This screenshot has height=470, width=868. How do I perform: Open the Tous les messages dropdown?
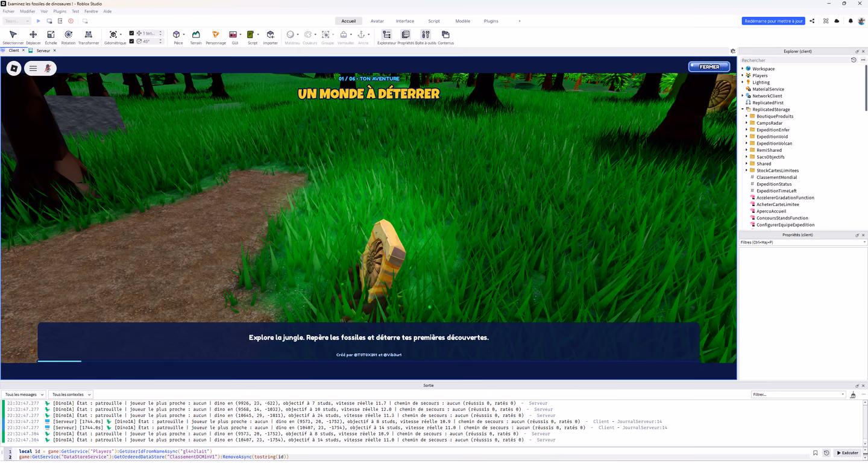pyautogui.click(x=24, y=395)
